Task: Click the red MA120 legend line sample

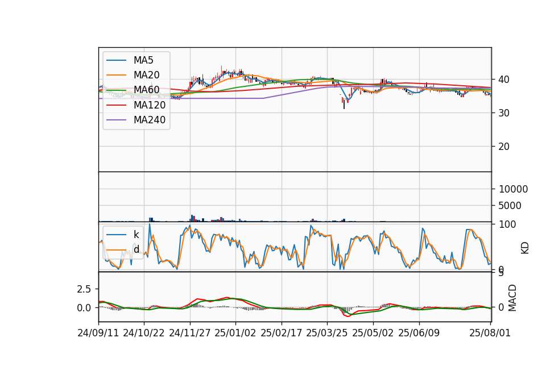Action: pyautogui.click(x=116, y=105)
